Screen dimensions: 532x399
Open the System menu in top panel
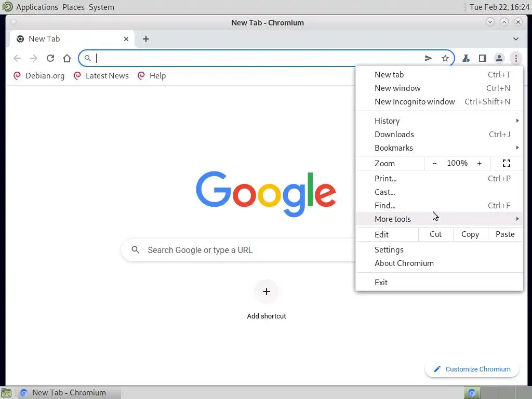click(x=101, y=7)
